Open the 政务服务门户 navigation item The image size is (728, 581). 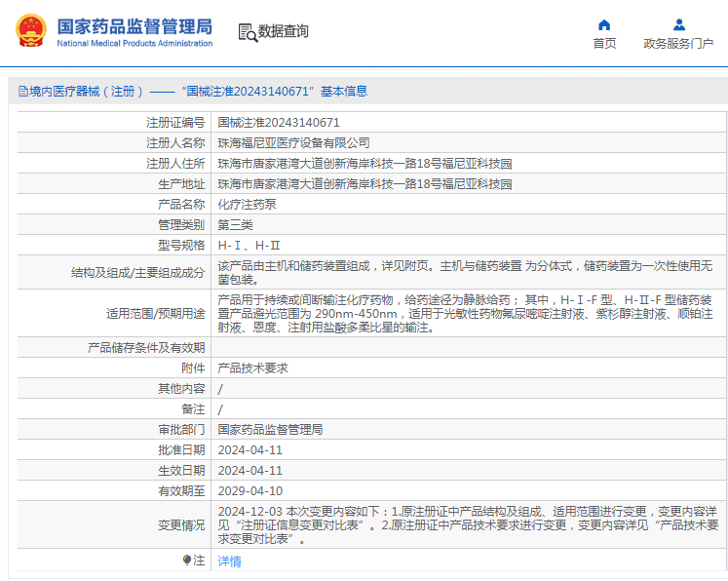pyautogui.click(x=678, y=43)
